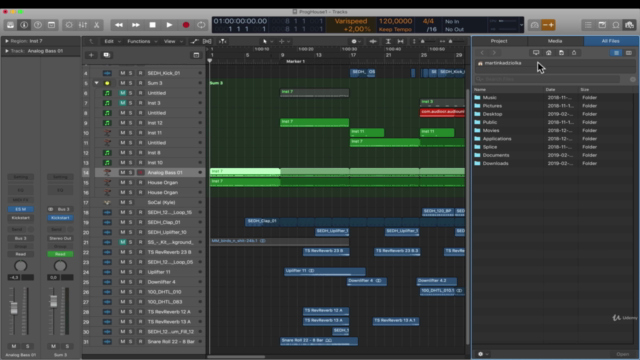Expand the Track: Analog Bass 01 section

coord(7,51)
